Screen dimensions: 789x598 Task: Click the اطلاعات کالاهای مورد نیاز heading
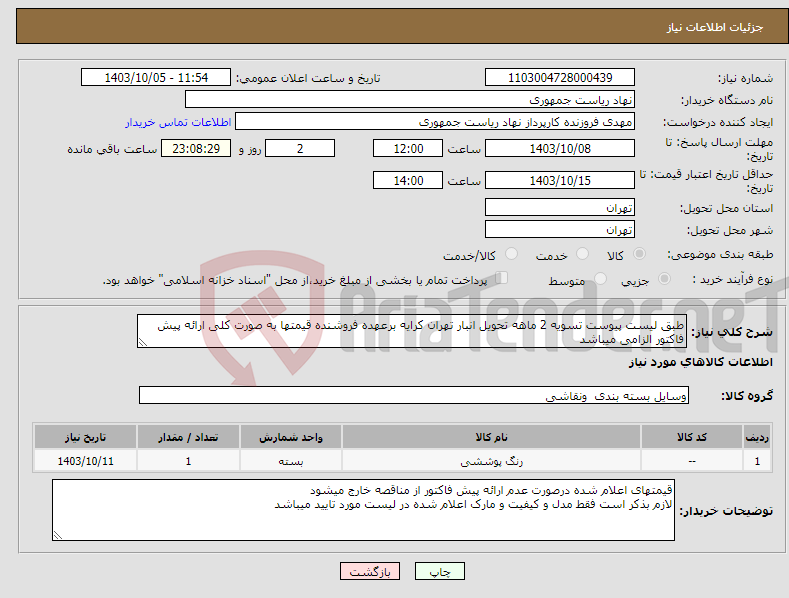700,362
